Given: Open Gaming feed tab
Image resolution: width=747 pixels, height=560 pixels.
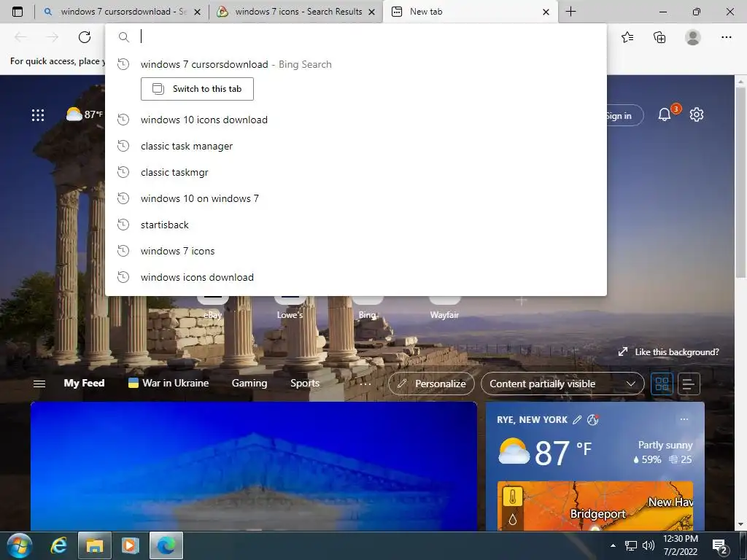Looking at the screenshot, I should pyautogui.click(x=249, y=384).
